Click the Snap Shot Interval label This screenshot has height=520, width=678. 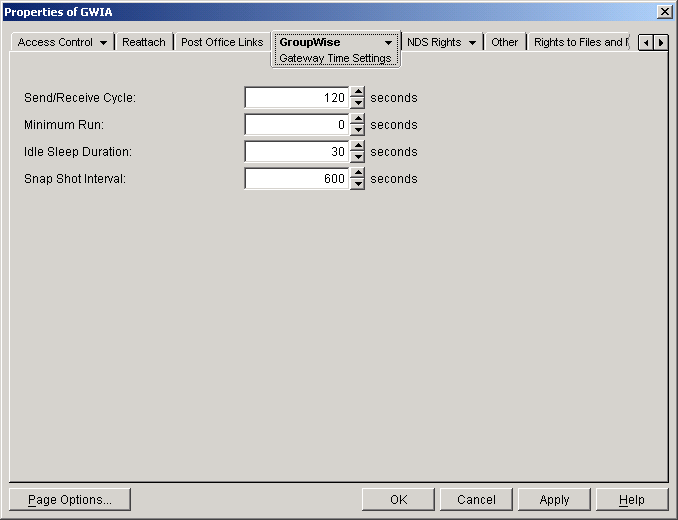[75, 179]
